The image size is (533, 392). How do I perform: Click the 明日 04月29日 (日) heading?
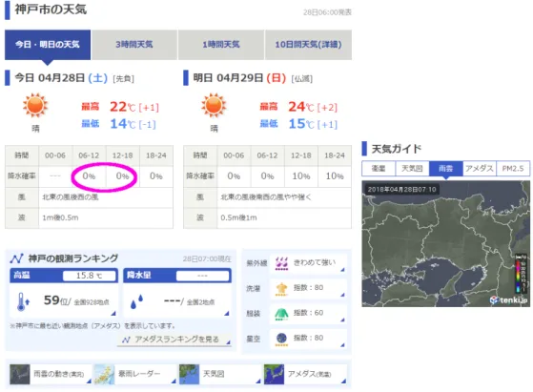[239, 78]
